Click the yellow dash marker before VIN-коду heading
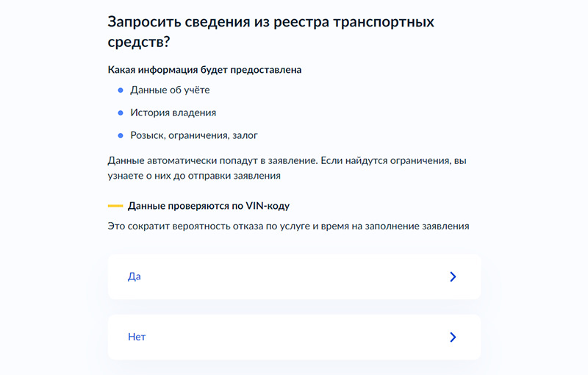588x375 pixels. coord(115,206)
